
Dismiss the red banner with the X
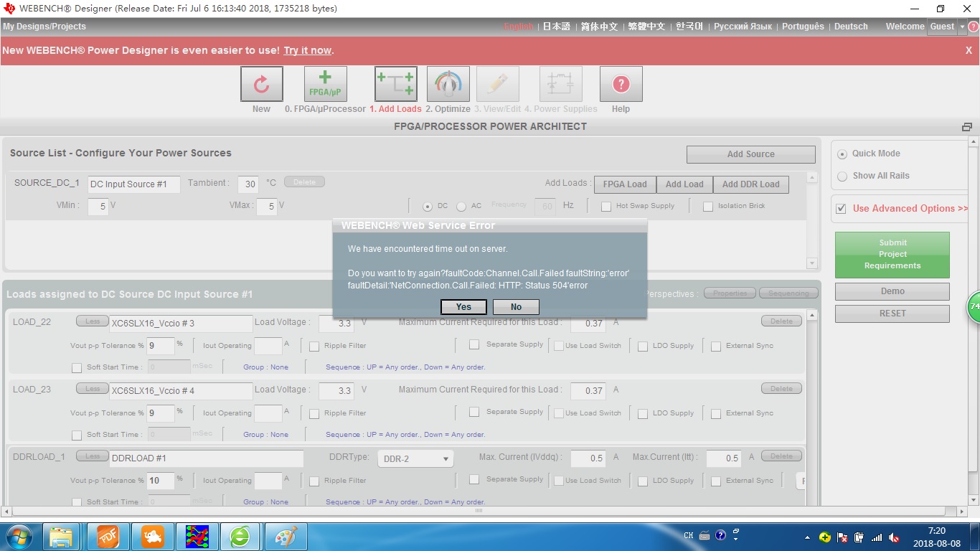pos(969,50)
